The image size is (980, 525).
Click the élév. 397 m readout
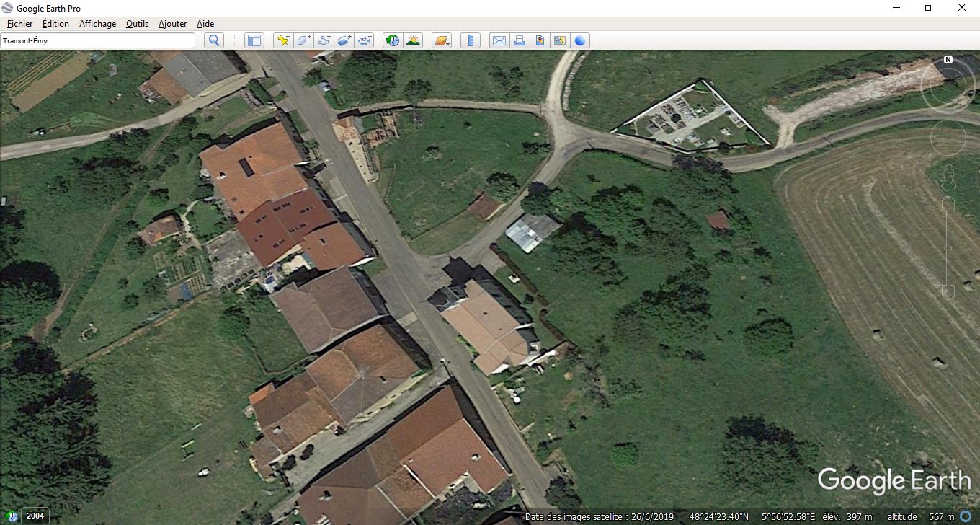click(847, 516)
